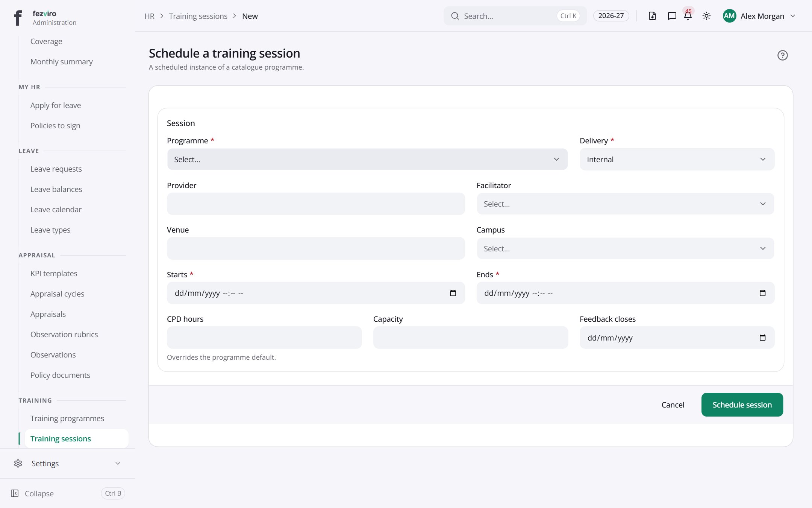The height and width of the screenshot is (508, 812).
Task: Click the AM user avatar
Action: click(729, 16)
